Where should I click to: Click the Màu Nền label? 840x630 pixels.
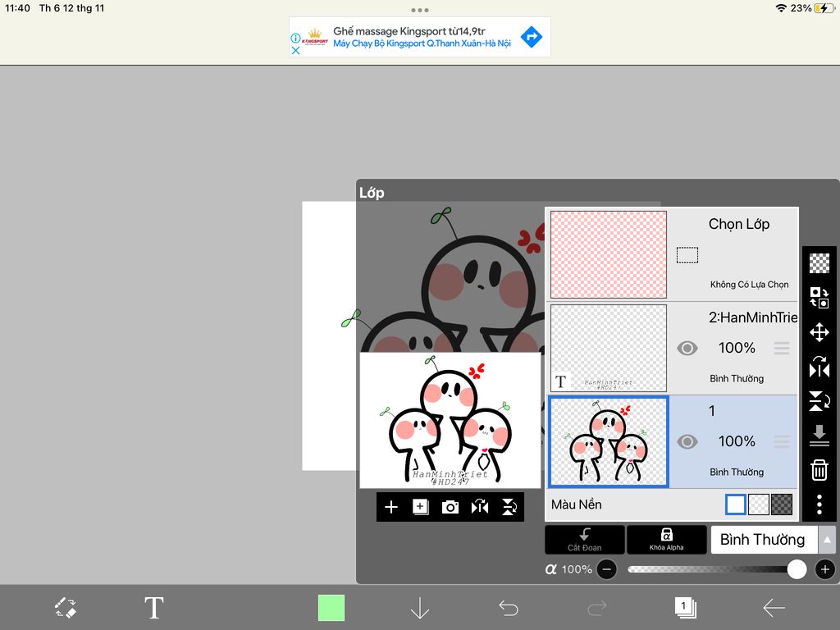tap(577, 504)
